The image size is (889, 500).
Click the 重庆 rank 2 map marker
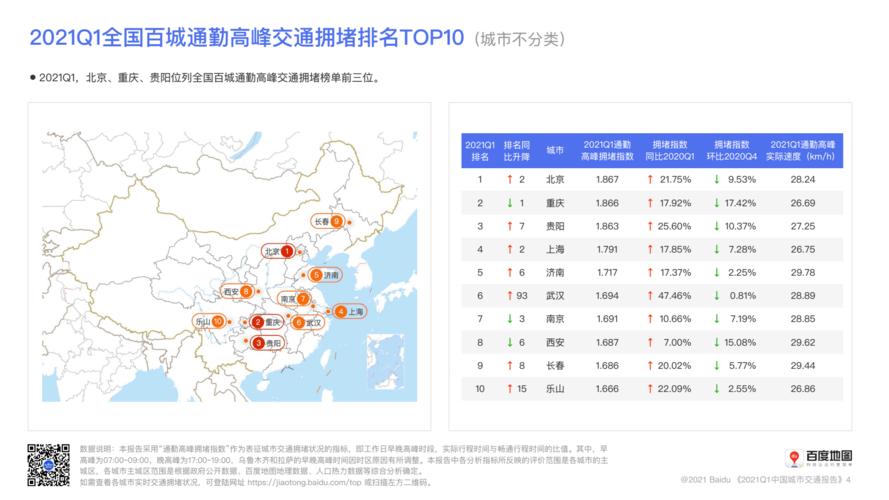coord(267,322)
